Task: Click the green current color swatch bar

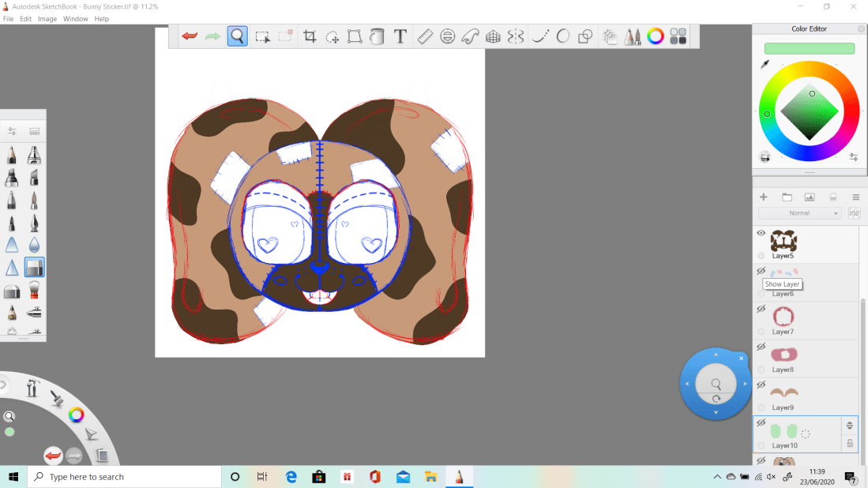Action: (x=810, y=49)
